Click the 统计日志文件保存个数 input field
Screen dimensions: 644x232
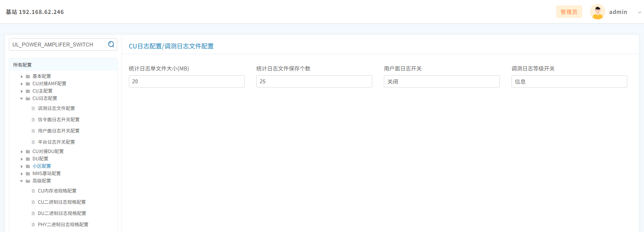pos(314,81)
